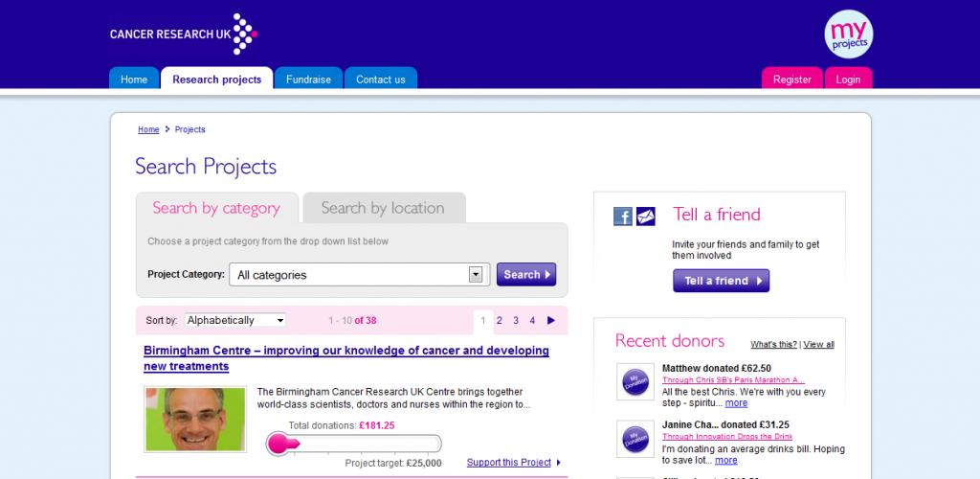Screen dimensions: 980x479
Task: Click the Register button
Action: click(x=791, y=79)
